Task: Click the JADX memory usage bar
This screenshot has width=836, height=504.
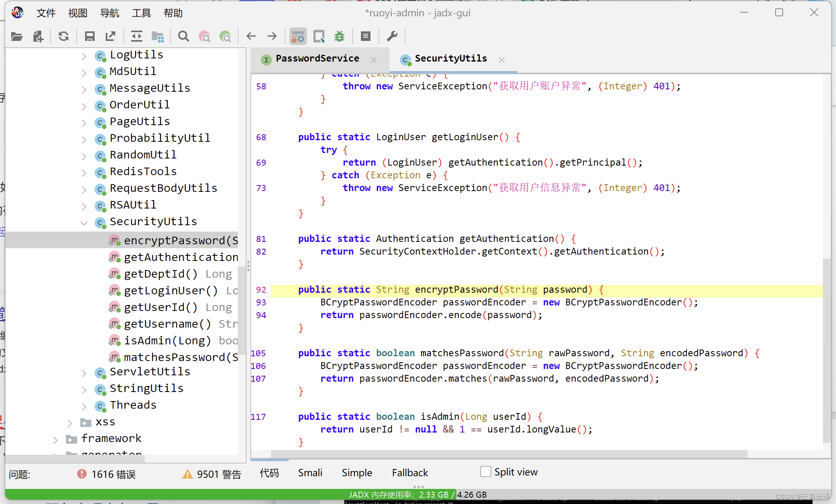Action: (417, 494)
